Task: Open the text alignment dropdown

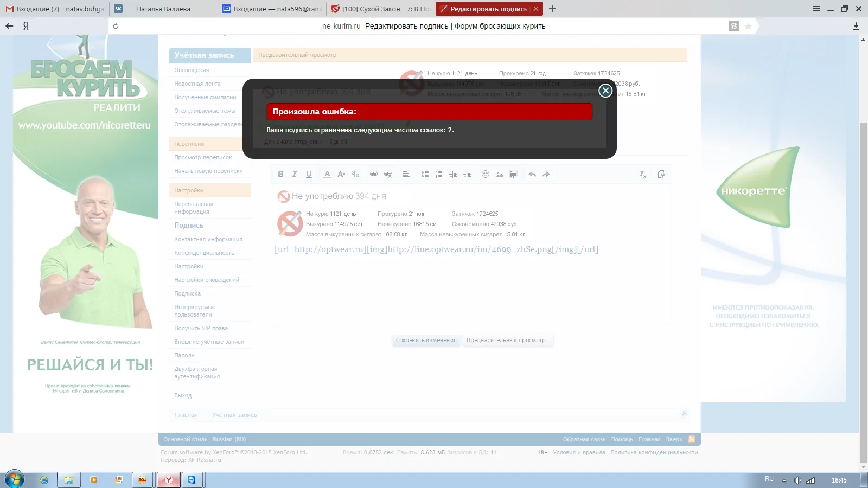Action: tap(406, 174)
